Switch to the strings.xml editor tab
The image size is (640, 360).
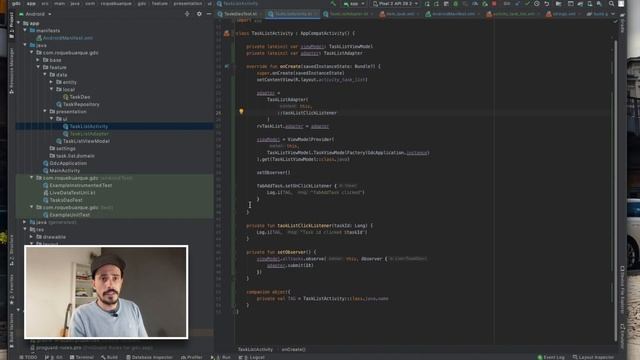(564, 14)
